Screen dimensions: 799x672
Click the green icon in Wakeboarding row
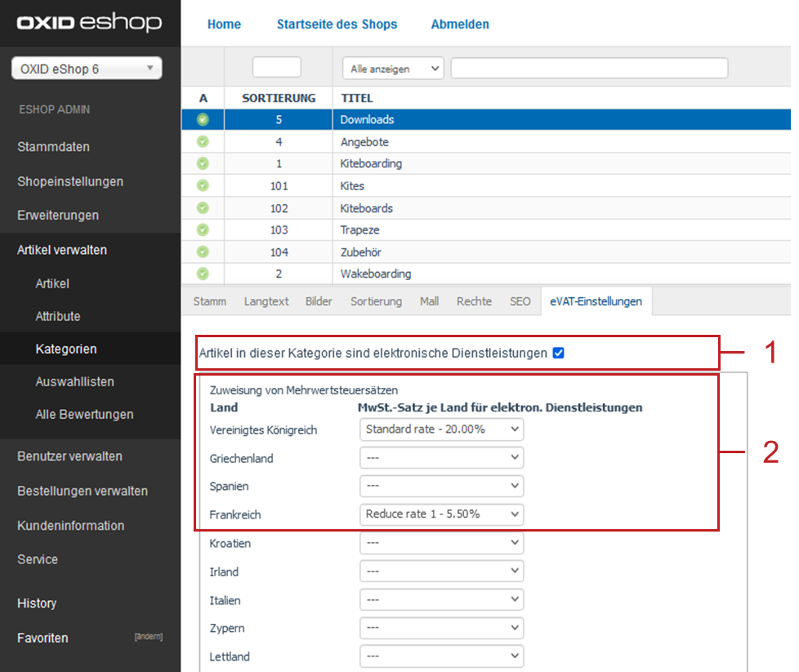203,274
